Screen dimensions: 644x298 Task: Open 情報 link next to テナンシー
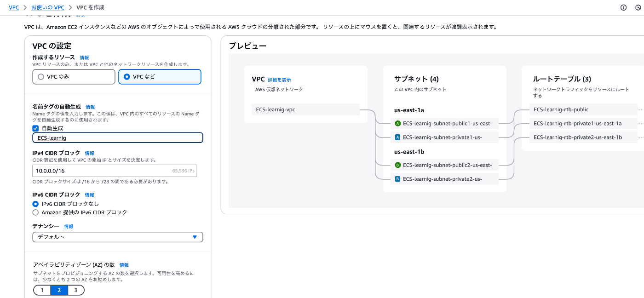point(69,227)
